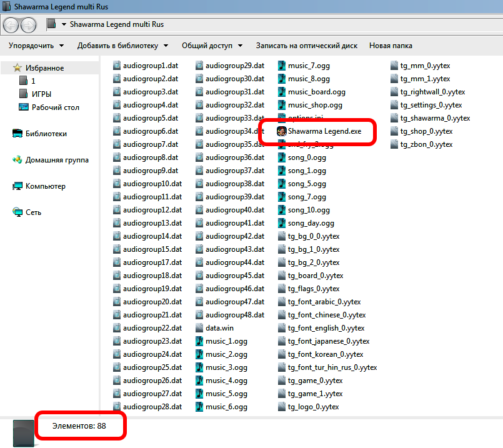This screenshot has height=448, width=503.
Task: Create a folder with Новая папка
Action: [391, 46]
